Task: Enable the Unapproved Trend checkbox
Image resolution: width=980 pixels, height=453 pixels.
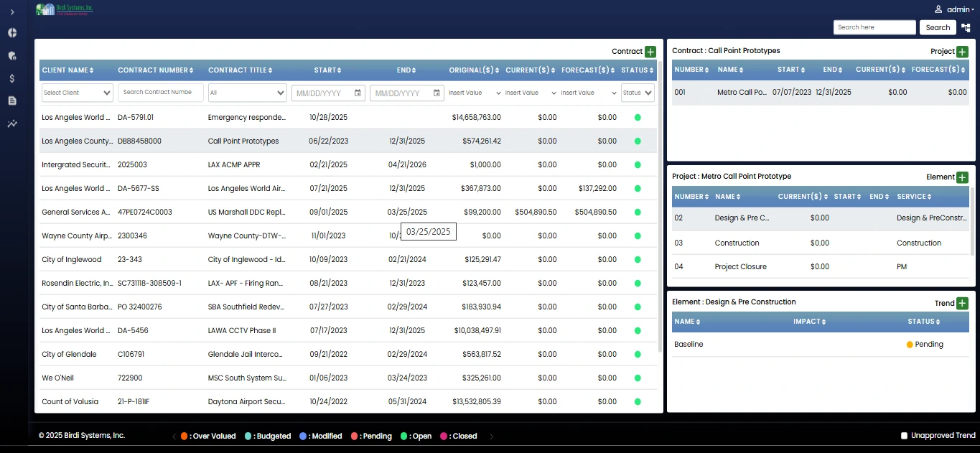Action: click(x=905, y=436)
